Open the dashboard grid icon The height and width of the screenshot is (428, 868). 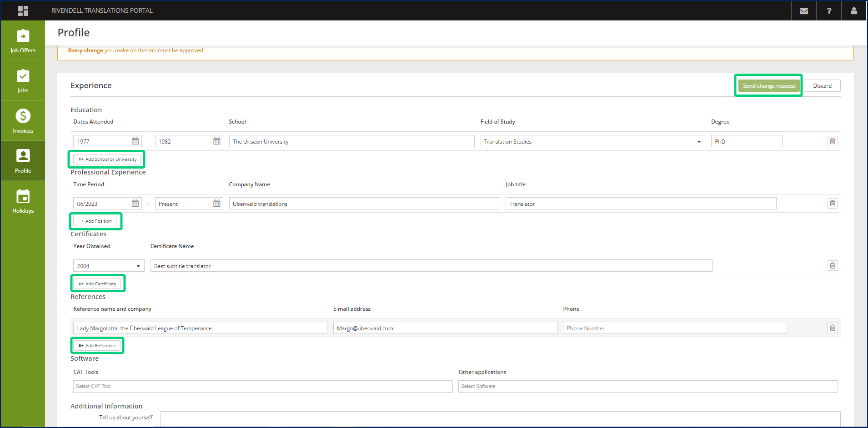click(x=23, y=10)
